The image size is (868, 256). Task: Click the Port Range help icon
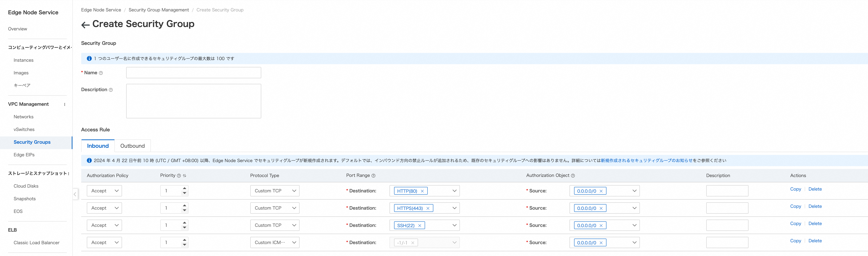pyautogui.click(x=373, y=175)
